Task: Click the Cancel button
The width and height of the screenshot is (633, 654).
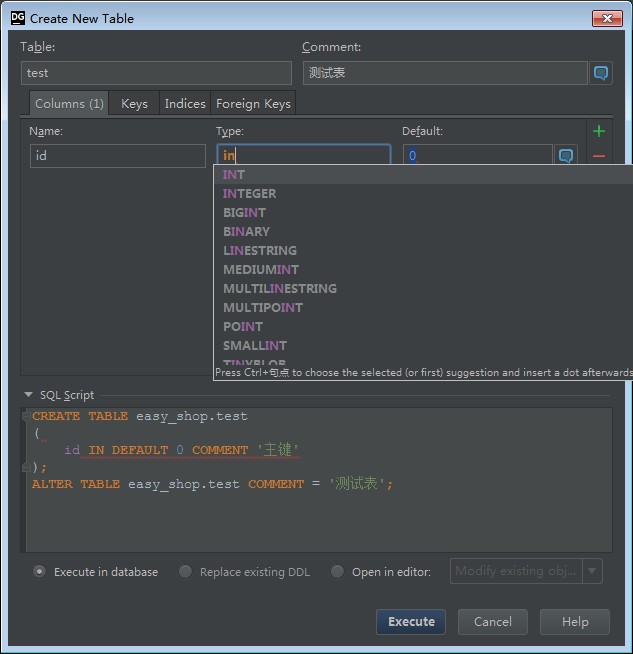Action: point(492,621)
